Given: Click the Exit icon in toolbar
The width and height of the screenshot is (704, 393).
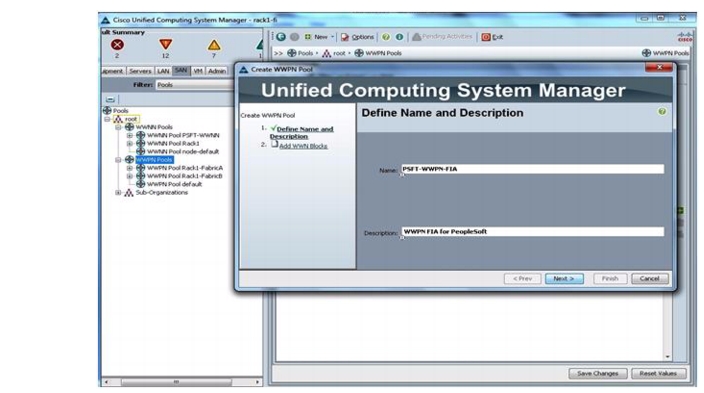Looking at the screenshot, I should [486, 37].
